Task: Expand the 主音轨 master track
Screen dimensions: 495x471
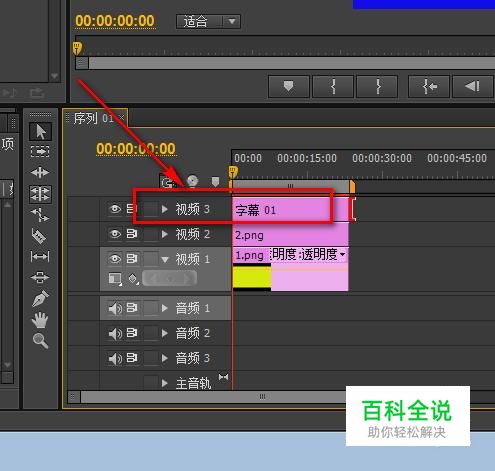Action: [x=165, y=383]
